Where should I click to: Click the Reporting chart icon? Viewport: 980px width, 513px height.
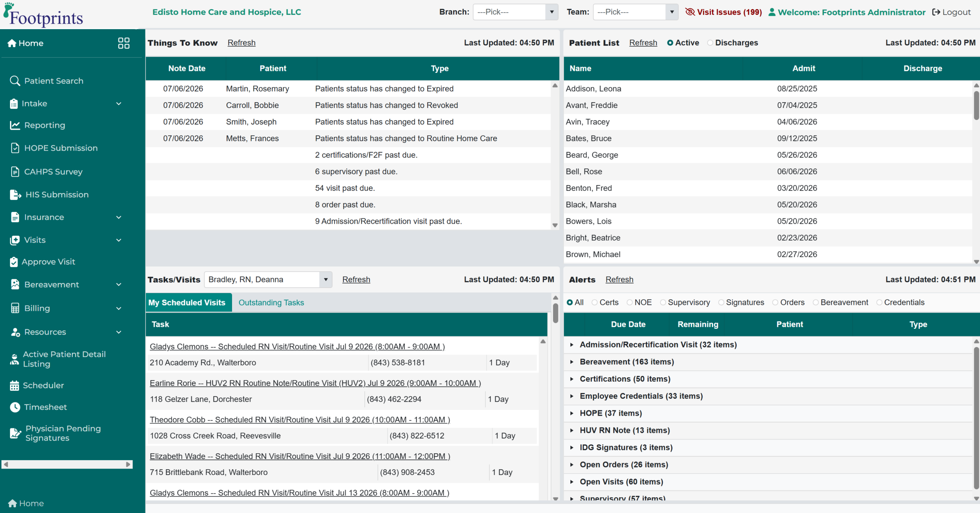coord(15,125)
